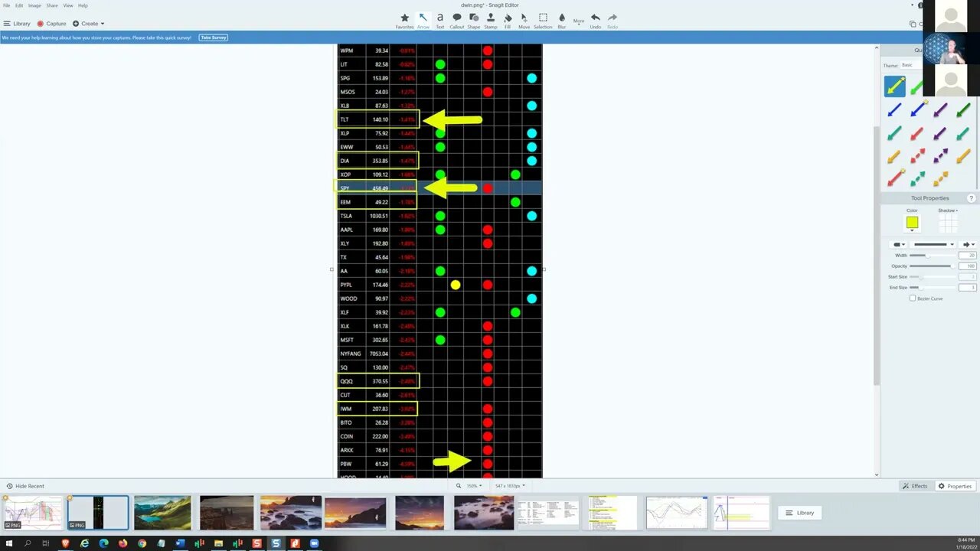
Task: Select the Arrow tool in the toolbar
Action: click(423, 21)
